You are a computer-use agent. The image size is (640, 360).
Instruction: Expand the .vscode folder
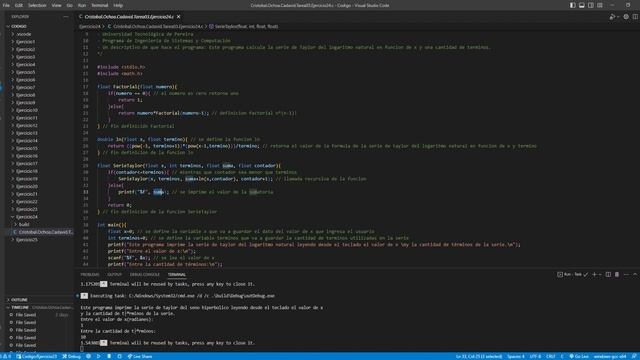(24, 34)
